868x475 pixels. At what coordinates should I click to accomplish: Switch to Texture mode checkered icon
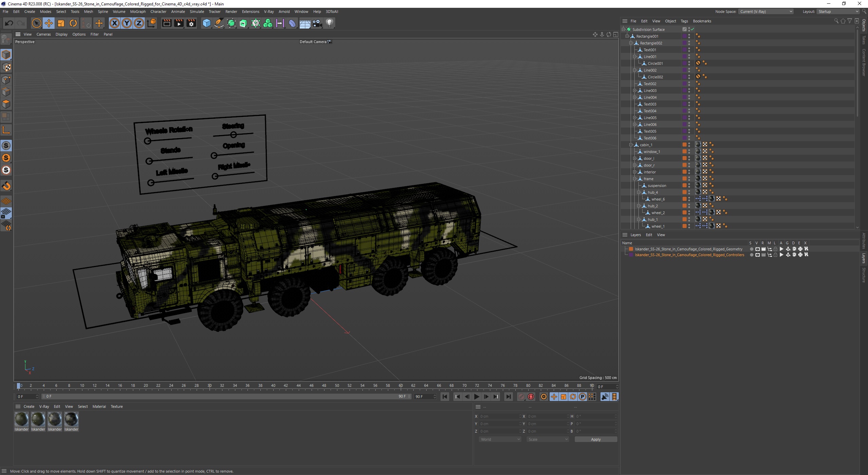(x=6, y=67)
